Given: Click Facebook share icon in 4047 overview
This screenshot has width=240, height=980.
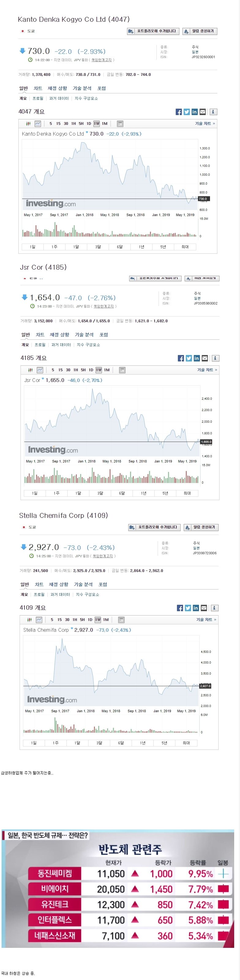Looking at the screenshot, I should pyautogui.click(x=178, y=112).
